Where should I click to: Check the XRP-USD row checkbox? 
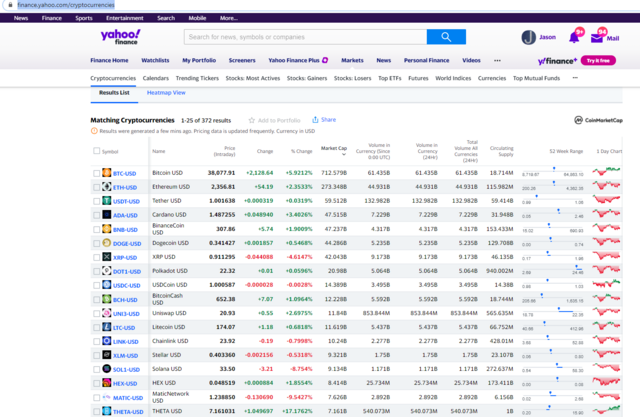click(x=96, y=257)
